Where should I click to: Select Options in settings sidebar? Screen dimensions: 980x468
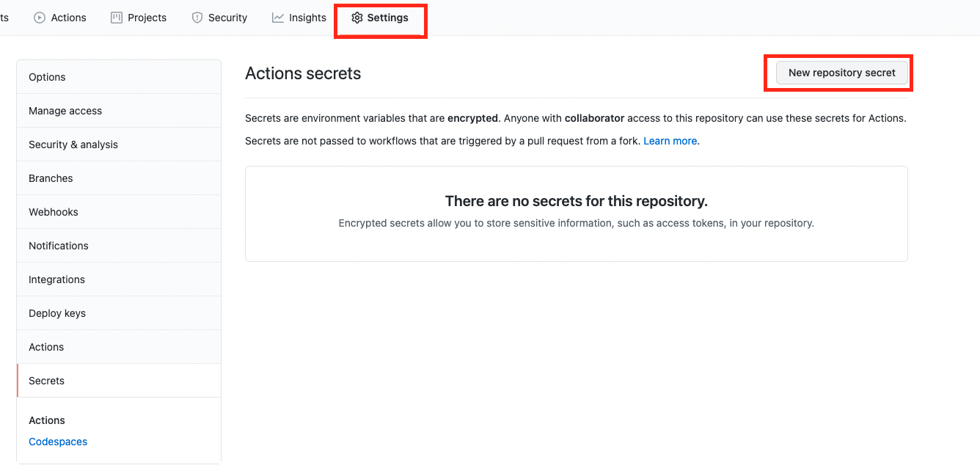click(x=47, y=77)
